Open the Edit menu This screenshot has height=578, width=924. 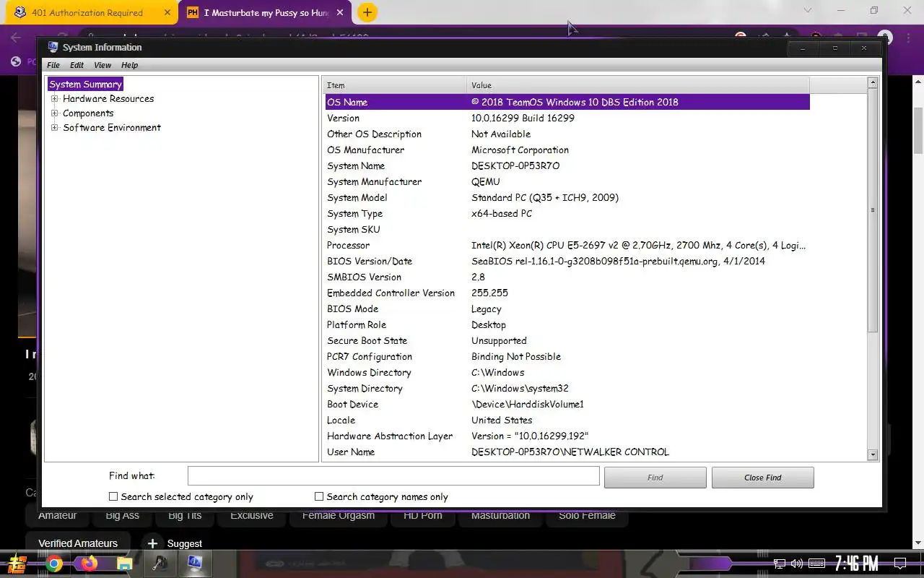click(x=77, y=65)
